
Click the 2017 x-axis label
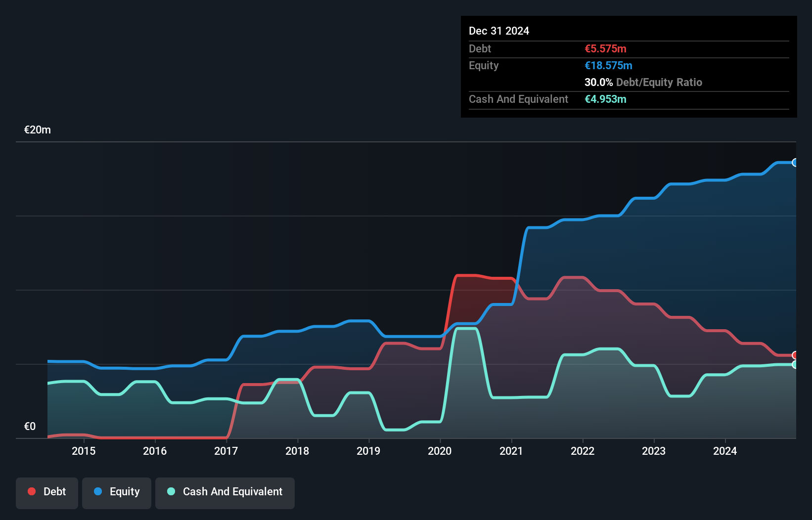point(226,451)
